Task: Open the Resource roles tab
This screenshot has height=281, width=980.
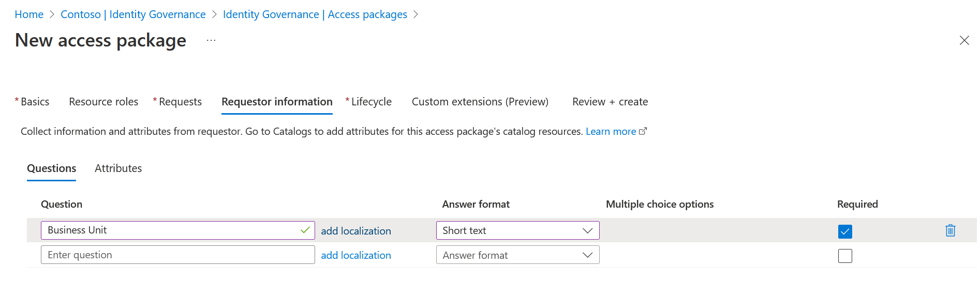Action: click(103, 102)
